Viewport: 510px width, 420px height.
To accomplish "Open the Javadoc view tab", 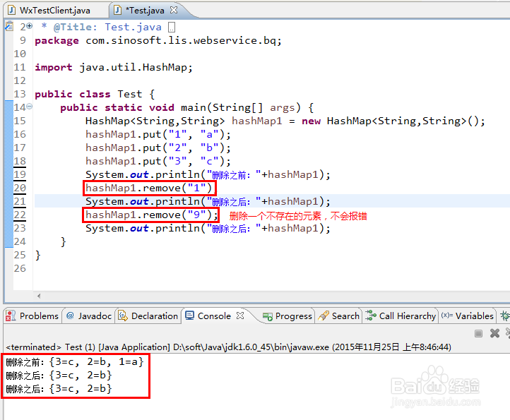I will click(89, 316).
